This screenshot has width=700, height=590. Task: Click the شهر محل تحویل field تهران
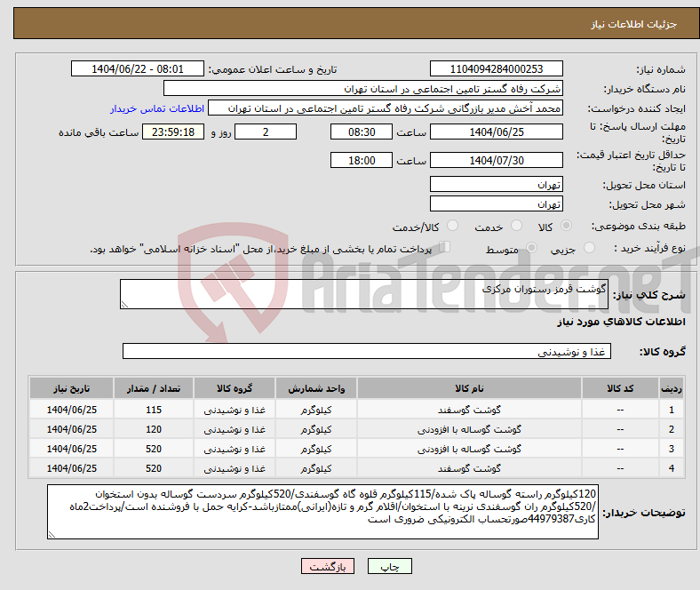click(496, 203)
